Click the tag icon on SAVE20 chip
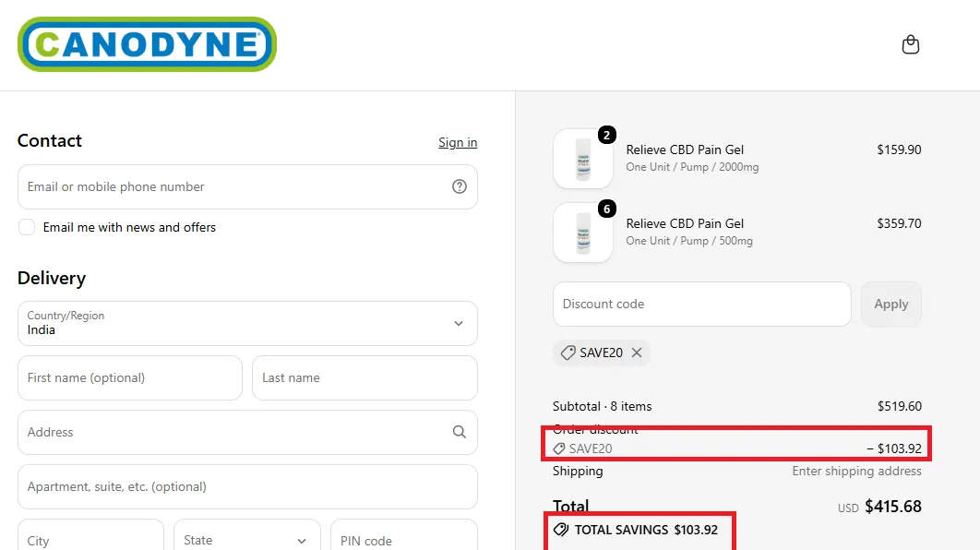Screen dimensions: 980x550 (568, 353)
